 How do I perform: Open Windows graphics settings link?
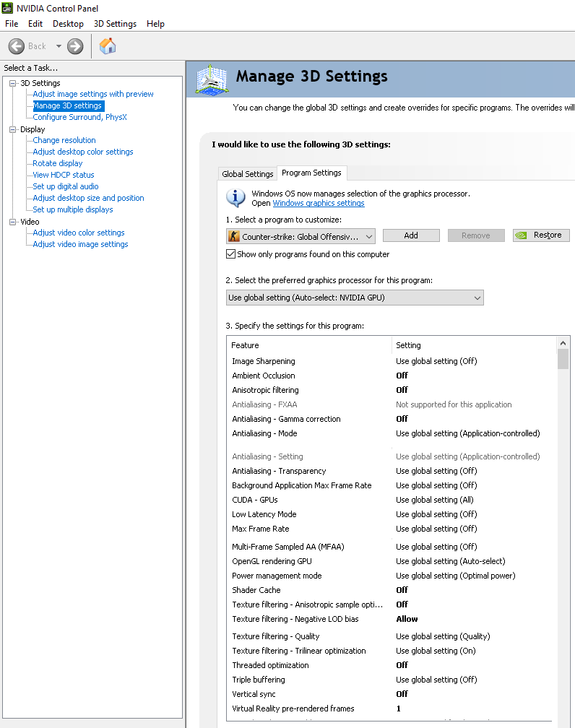[319, 203]
